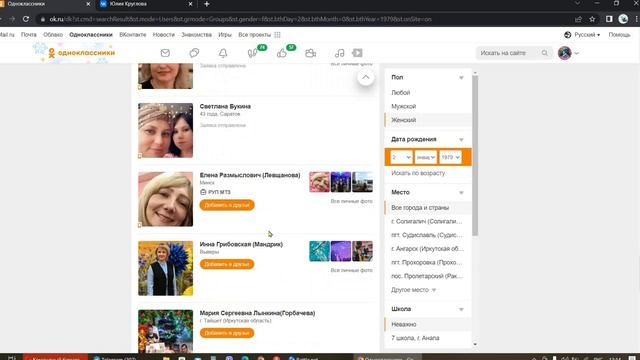The width and height of the screenshot is (640, 360).
Task: Open the discussions chat bubble icon
Action: coord(194,53)
